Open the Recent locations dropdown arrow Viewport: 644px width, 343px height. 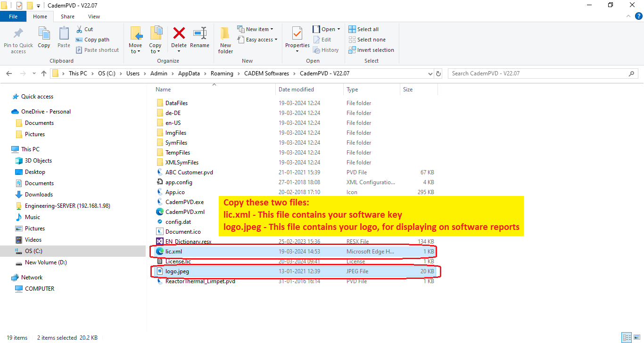(x=34, y=73)
